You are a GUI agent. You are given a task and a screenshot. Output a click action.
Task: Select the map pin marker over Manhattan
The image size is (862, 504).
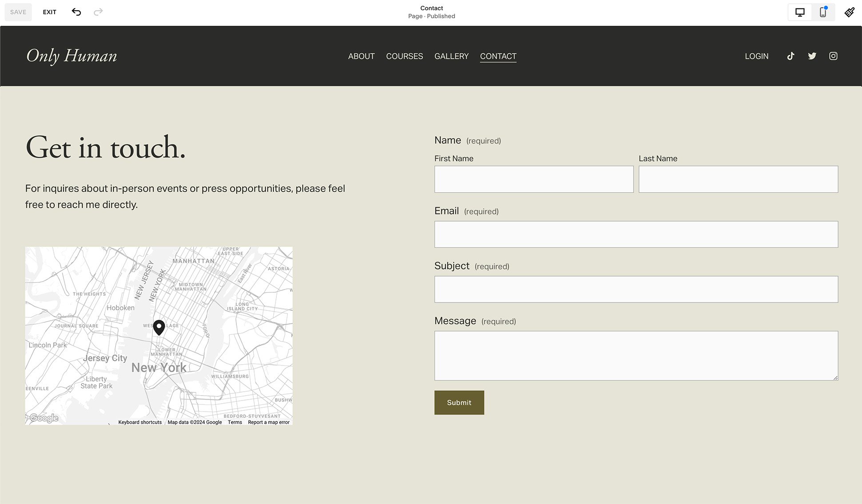tap(159, 327)
